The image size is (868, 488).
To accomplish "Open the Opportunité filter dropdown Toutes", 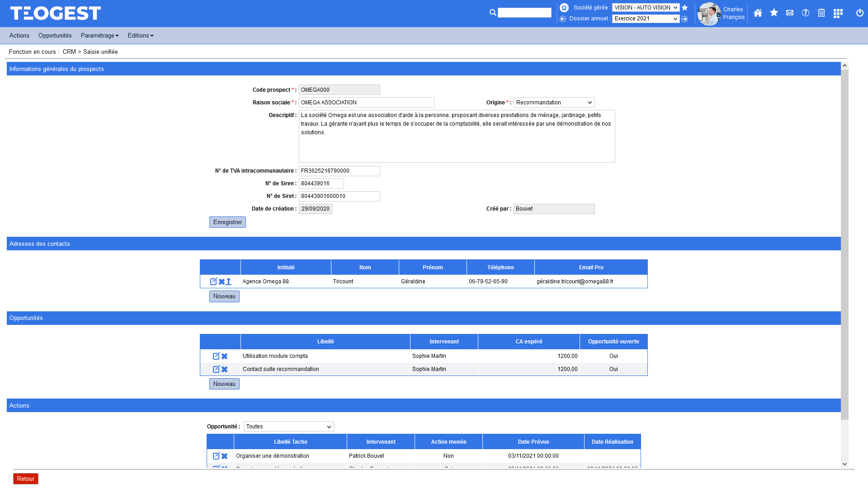I will coord(288,427).
